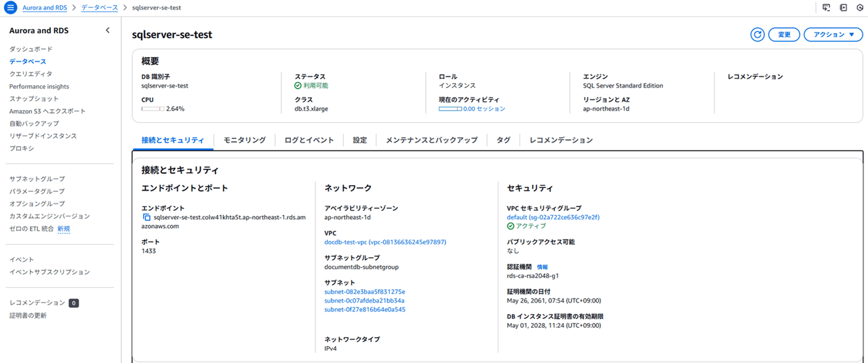Collapse the Aurora and RDS sidebar

[x=108, y=31]
